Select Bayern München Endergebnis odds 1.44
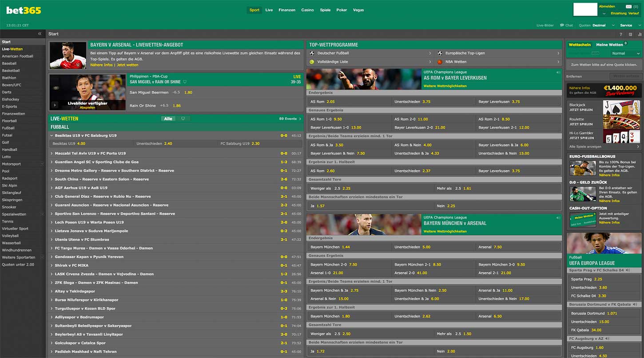 coord(346,247)
